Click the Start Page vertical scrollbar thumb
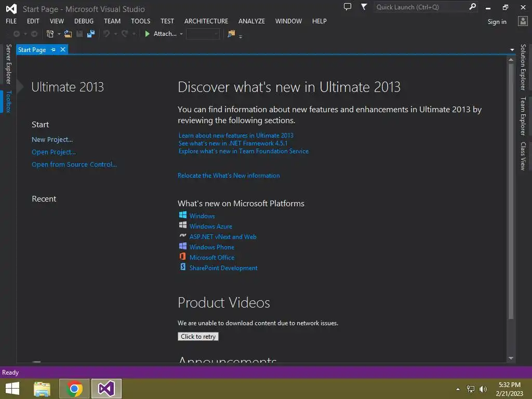This screenshot has width=532, height=399. [x=511, y=191]
